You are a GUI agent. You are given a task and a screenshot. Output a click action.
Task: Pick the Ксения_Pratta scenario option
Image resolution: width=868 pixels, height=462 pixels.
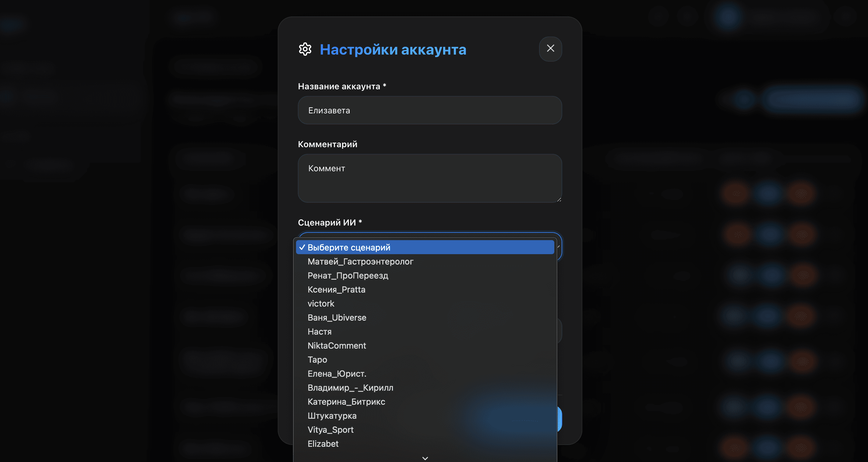point(425,289)
